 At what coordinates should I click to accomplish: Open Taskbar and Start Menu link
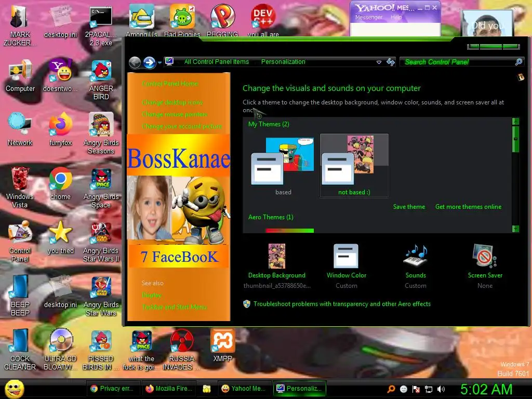point(174,307)
